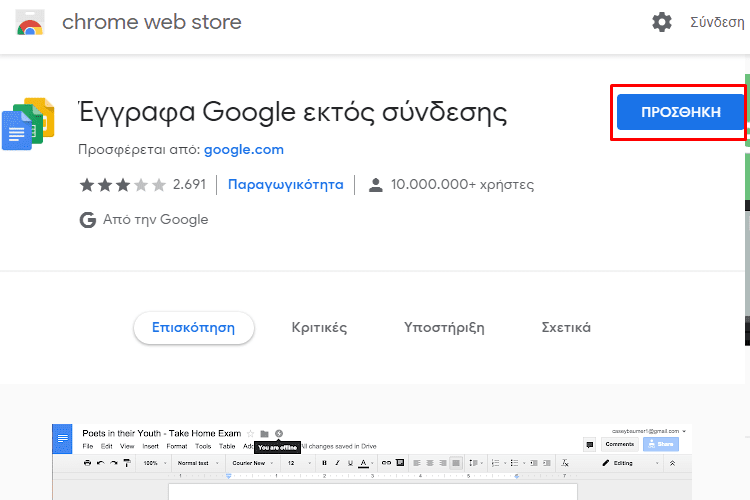This screenshot has width=750, height=500.
Task: Click the Έγγραφα Google εκτός σύνδεσης heading
Action: coord(293,113)
